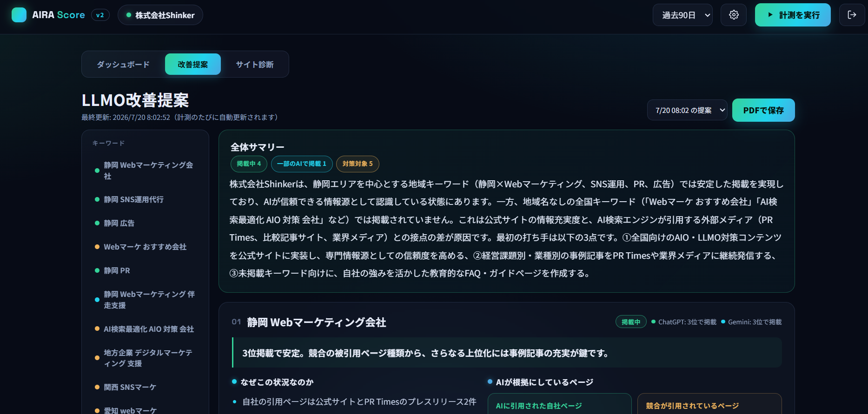Select the 改善提案 tab
Viewport: 868px width, 414px height.
point(193,64)
